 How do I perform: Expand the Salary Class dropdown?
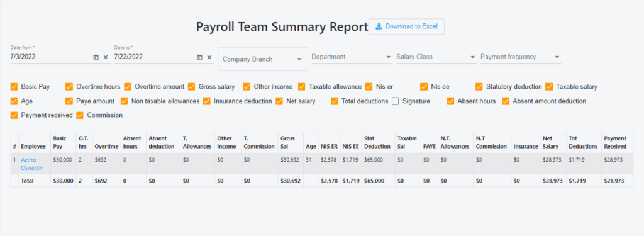(436, 57)
